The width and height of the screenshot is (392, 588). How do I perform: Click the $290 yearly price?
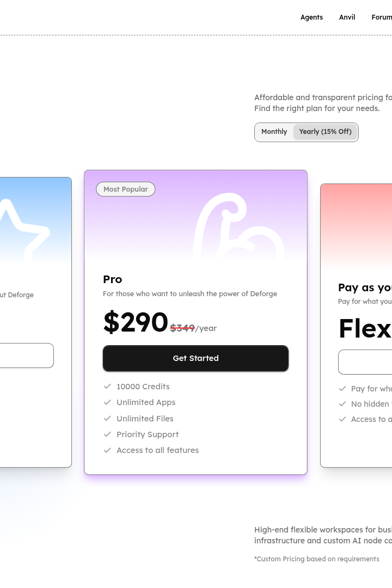136,322
